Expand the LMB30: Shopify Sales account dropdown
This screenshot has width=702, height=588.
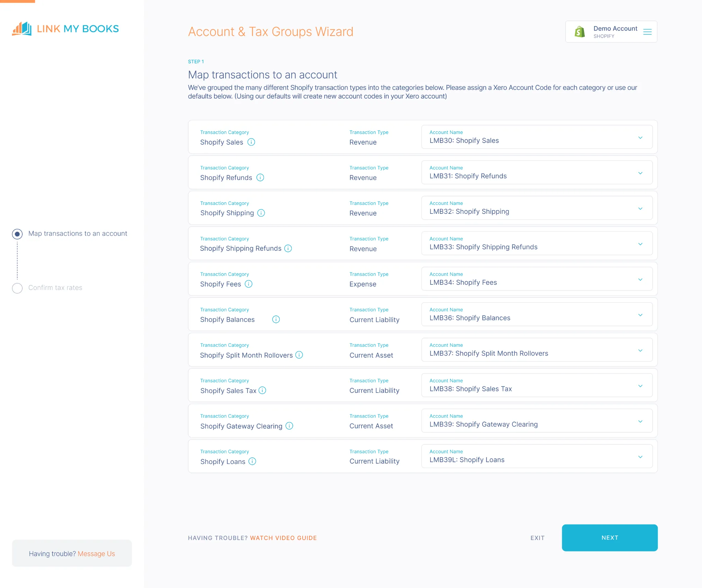click(537, 137)
